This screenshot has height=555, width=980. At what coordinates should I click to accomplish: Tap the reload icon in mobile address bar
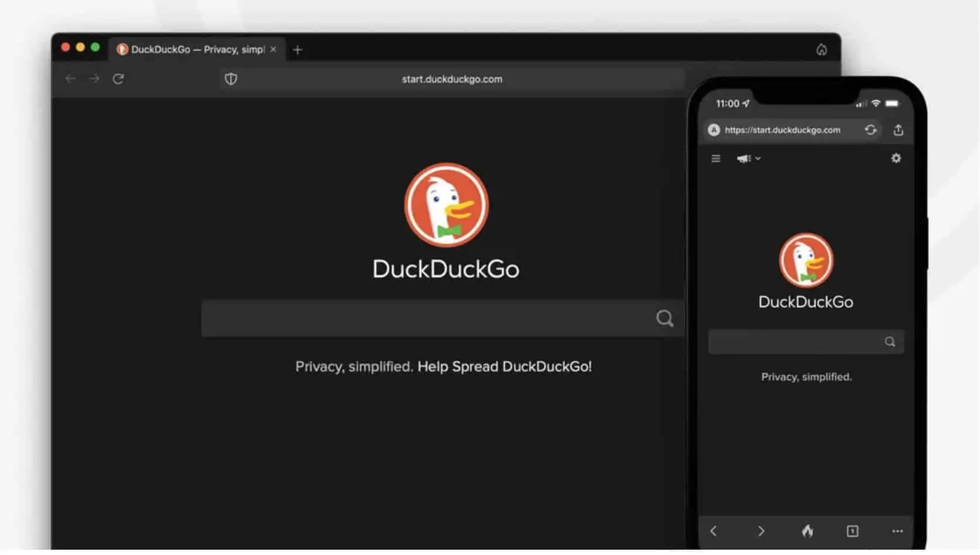click(871, 130)
